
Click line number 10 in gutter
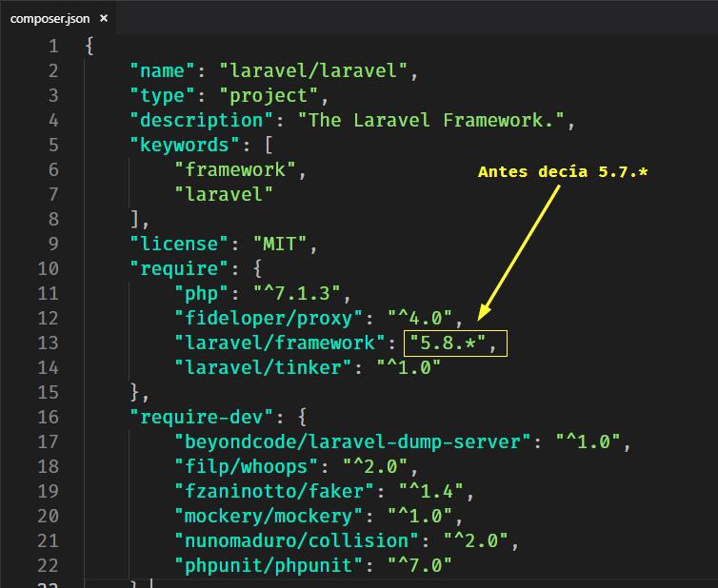[48, 268]
